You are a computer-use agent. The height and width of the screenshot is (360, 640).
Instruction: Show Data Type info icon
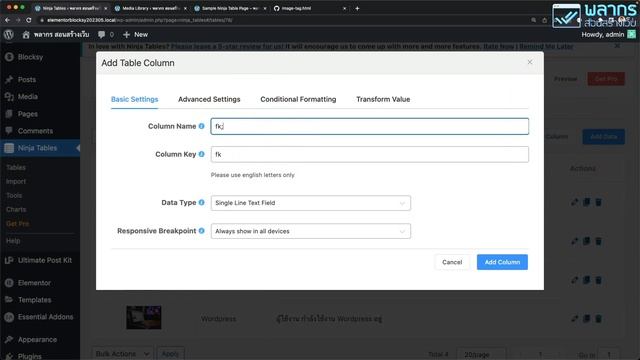201,202
